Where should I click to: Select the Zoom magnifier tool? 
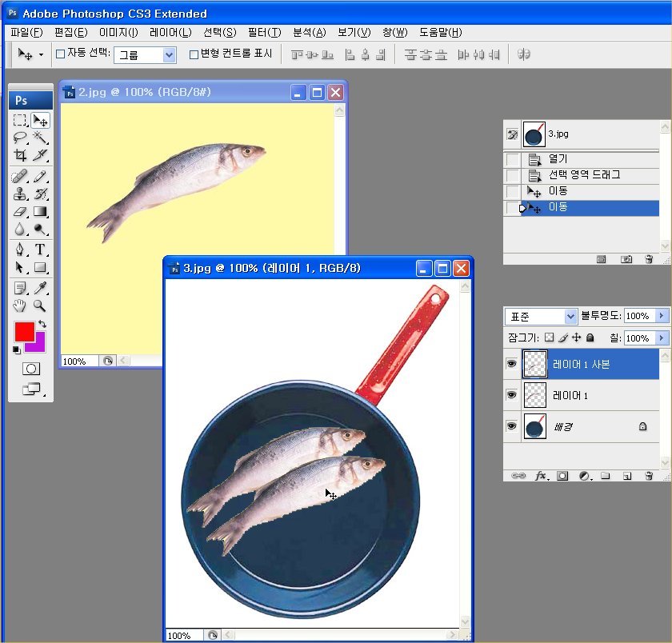40,306
